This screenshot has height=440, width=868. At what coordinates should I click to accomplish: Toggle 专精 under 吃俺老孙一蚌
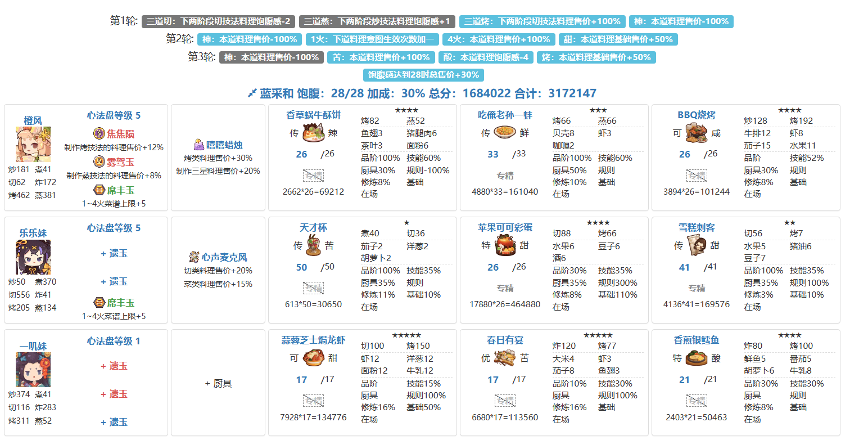pos(505,176)
